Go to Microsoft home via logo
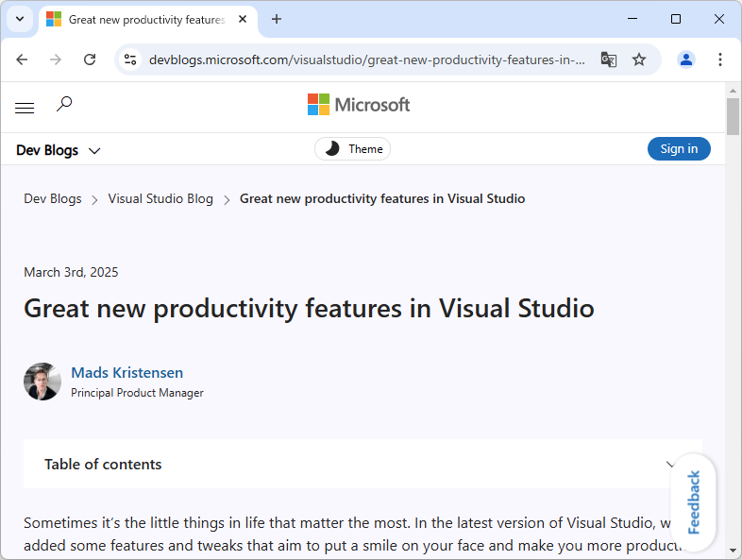742x560 pixels. tap(359, 105)
